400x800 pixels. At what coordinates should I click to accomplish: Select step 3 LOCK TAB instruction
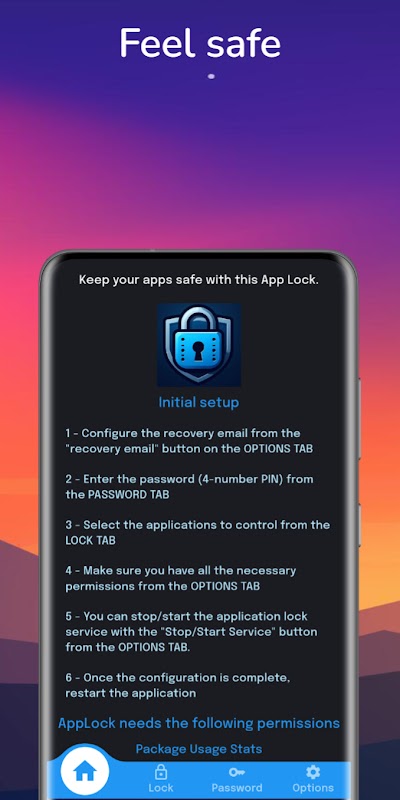[198, 533]
